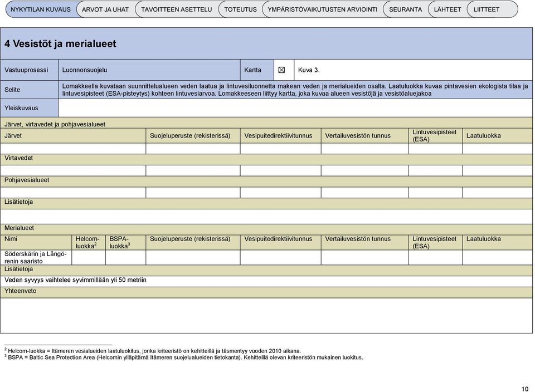The width and height of the screenshot is (535, 392).
Task: Select the 'Nimi' column header
Action: click(11, 239)
